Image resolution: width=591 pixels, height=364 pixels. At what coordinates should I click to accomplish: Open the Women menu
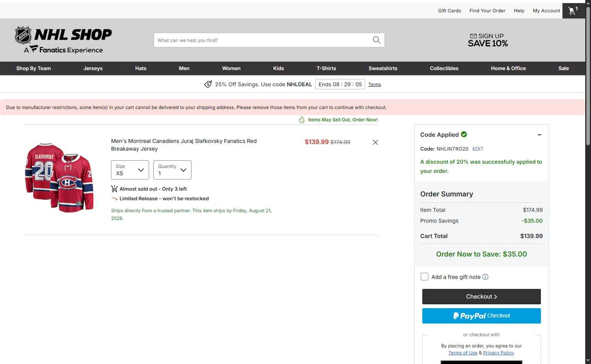click(x=231, y=68)
